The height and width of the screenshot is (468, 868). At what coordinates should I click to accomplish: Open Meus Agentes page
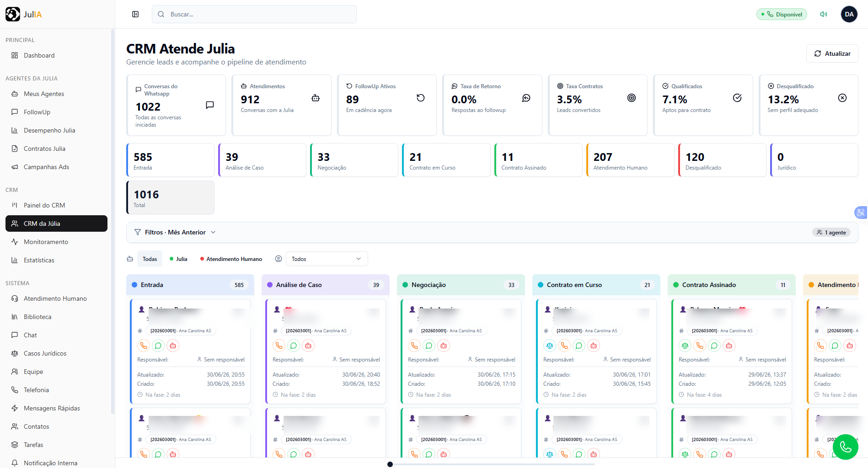coord(56,94)
